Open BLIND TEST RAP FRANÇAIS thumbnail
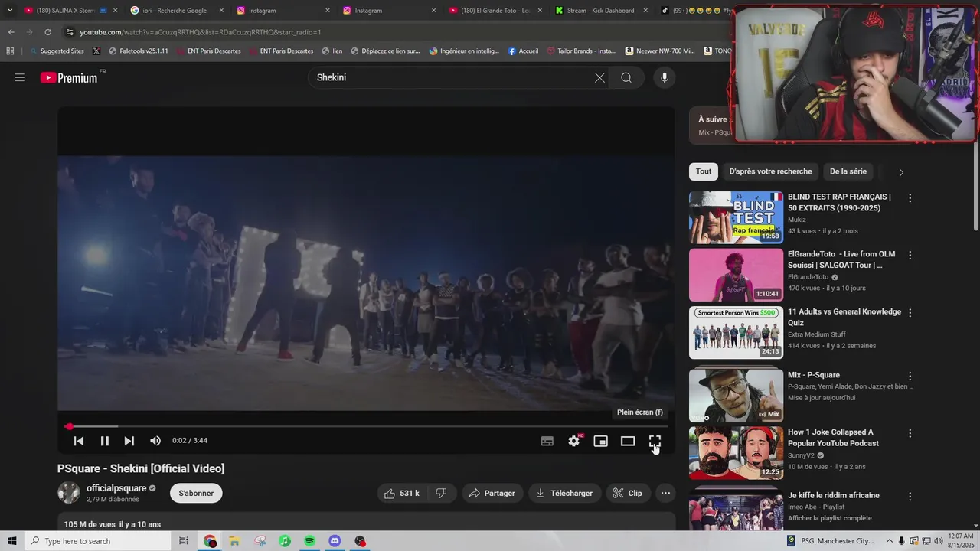Screen dimensions: 980x551 (x=736, y=217)
